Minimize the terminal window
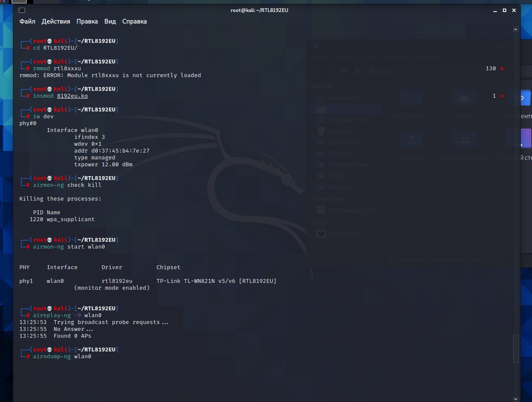 (495, 10)
